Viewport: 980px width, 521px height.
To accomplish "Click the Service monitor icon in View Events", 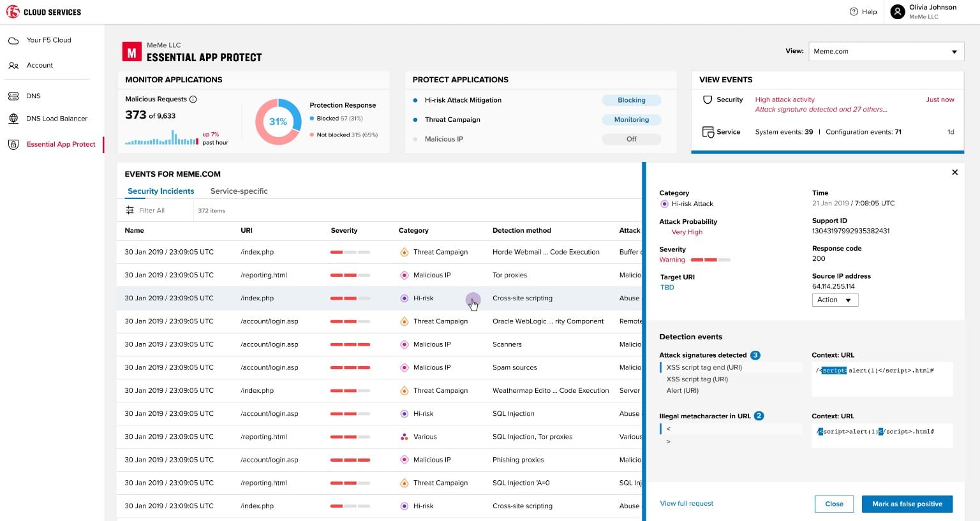I will pyautogui.click(x=708, y=132).
